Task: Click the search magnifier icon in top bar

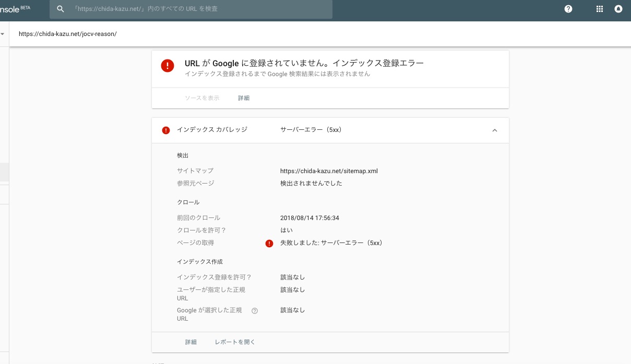Action: (61, 9)
